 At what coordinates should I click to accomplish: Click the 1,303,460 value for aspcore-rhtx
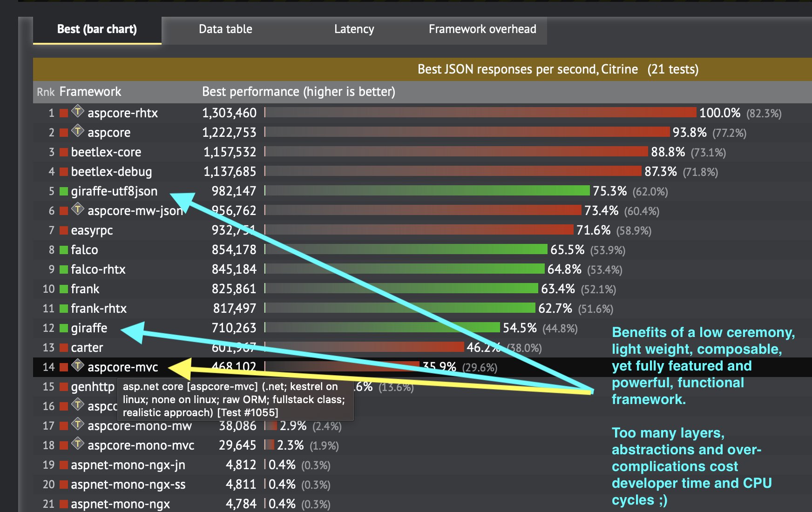[230, 113]
